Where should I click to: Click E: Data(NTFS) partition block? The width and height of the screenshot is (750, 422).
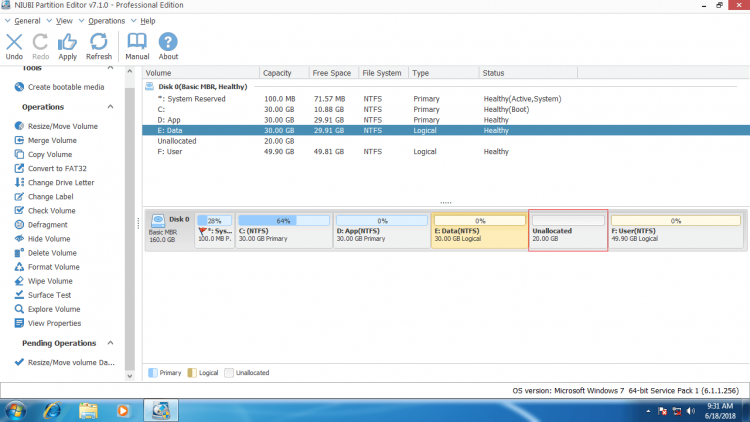pos(479,230)
